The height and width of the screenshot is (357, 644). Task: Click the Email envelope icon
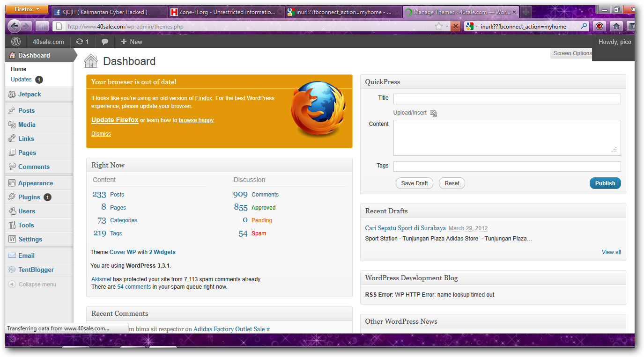click(x=12, y=255)
